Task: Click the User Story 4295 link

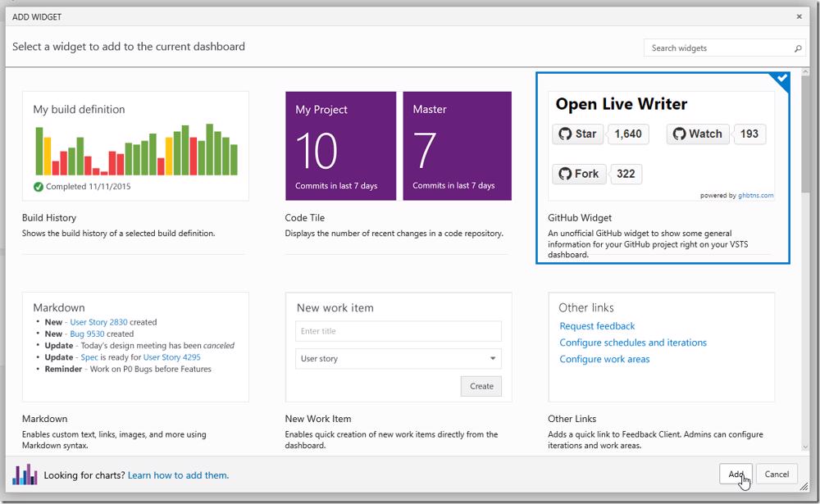Action: [x=172, y=357]
